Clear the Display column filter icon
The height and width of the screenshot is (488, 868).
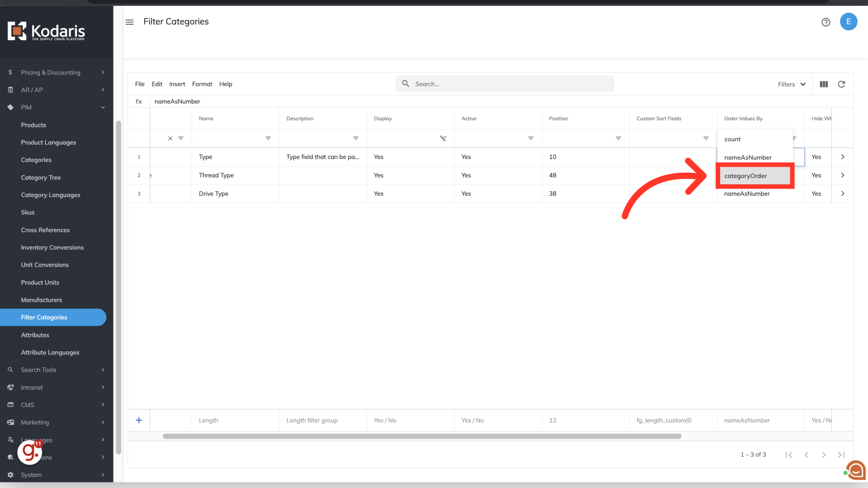443,138
